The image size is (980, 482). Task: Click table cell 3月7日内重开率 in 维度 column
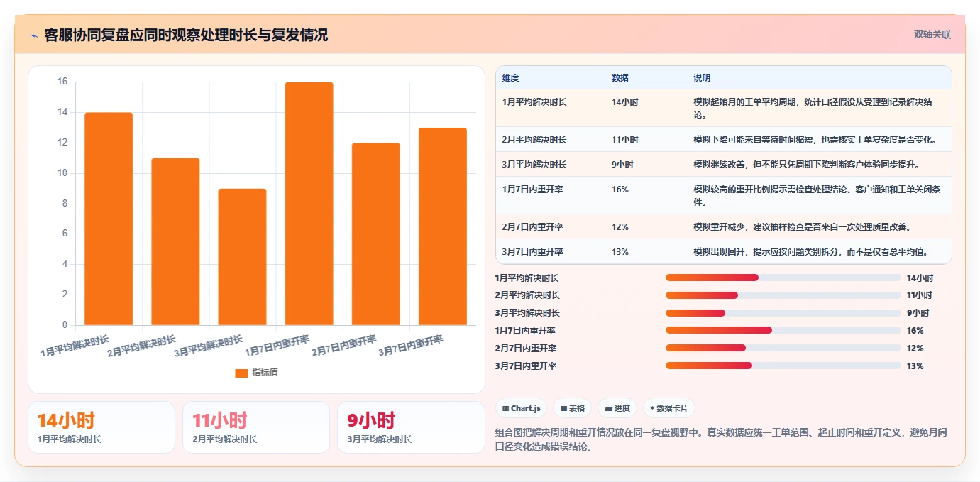tap(532, 252)
